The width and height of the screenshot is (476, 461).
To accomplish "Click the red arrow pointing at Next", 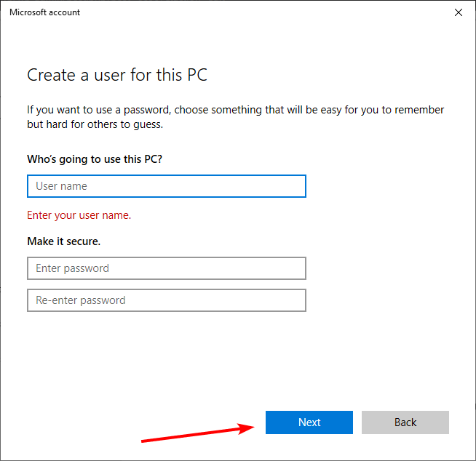I will click(197, 433).
